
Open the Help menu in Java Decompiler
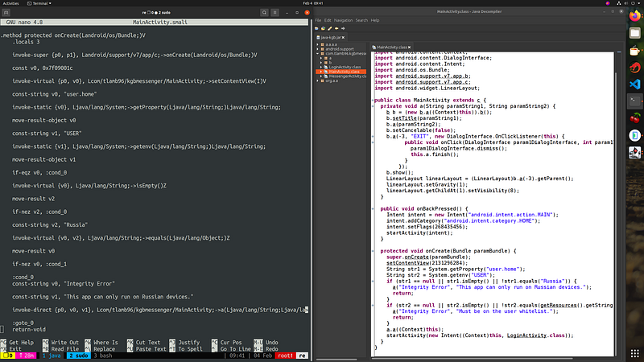point(375,20)
